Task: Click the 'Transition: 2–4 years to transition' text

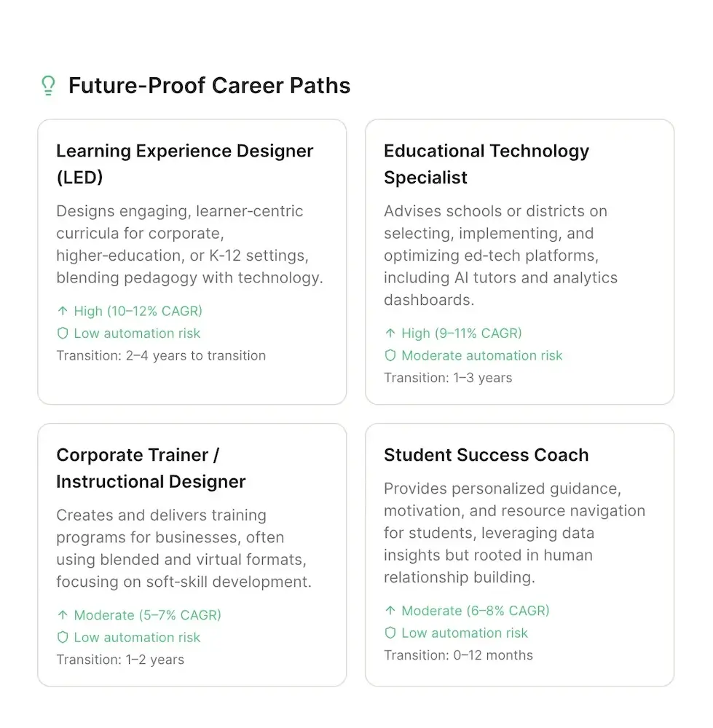Action: click(x=161, y=356)
